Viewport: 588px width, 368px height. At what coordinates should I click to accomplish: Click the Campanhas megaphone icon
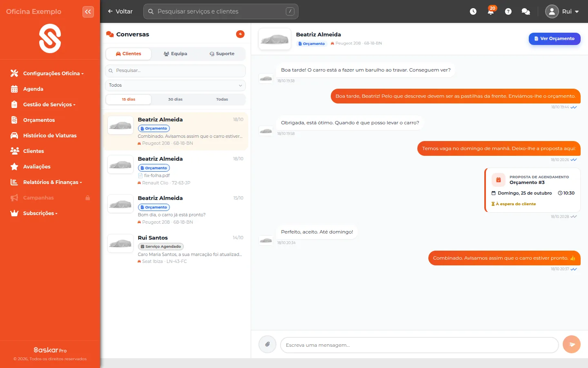point(14,197)
